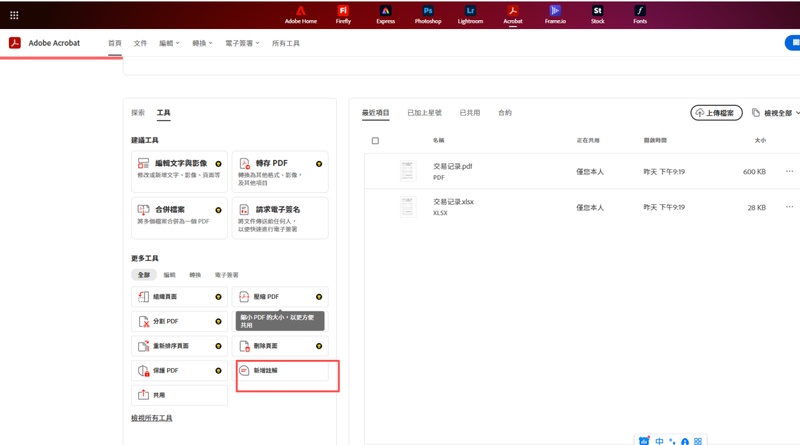This screenshot has width=800, height=445.
Task: Open the 檢視全部 dropdown
Action: (x=776, y=113)
